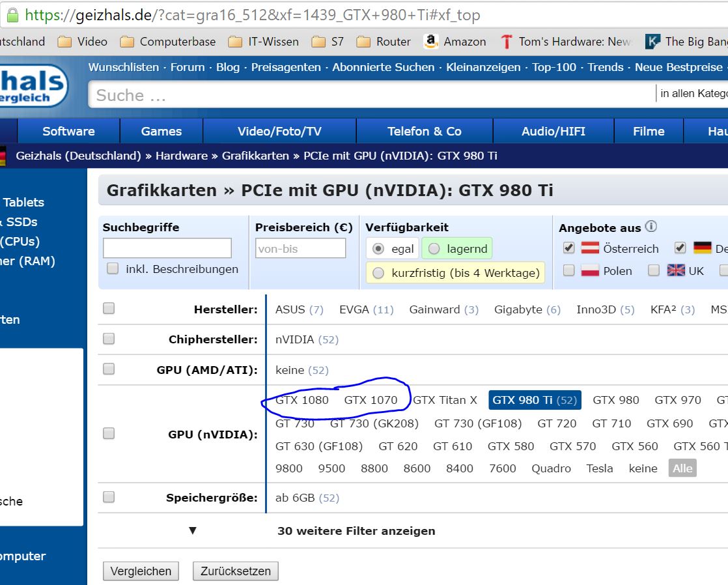This screenshot has width=728, height=585.
Task: Open the Preisagenten link
Action: pyautogui.click(x=286, y=67)
